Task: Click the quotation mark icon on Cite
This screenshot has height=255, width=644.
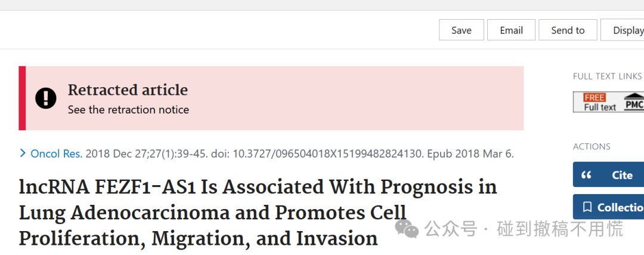Action: [x=587, y=175]
